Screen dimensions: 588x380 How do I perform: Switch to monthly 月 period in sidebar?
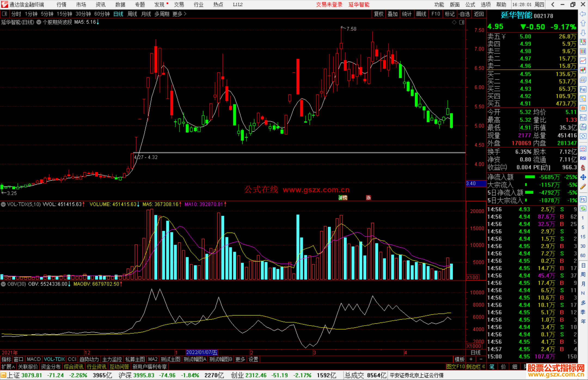pos(583,284)
